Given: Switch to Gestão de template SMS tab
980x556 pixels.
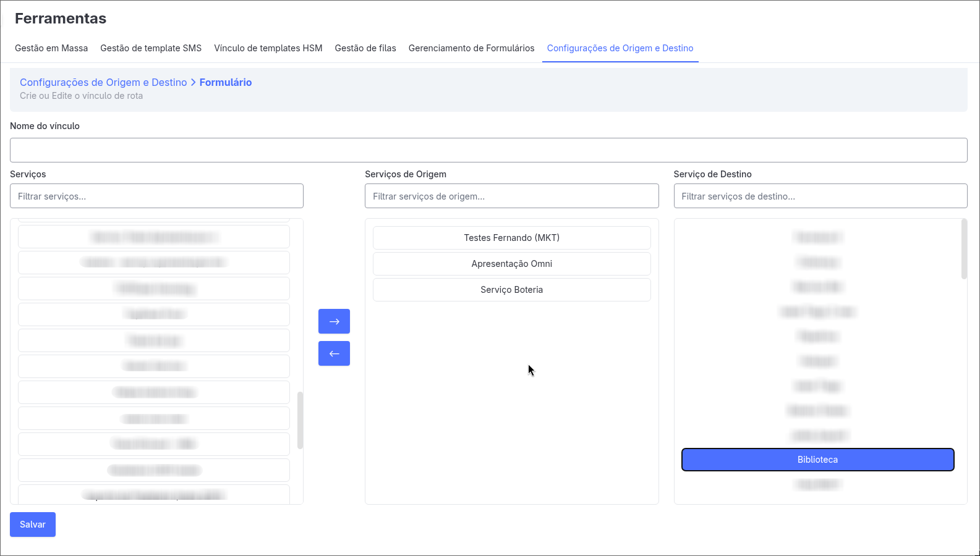Looking at the screenshot, I should (x=151, y=48).
